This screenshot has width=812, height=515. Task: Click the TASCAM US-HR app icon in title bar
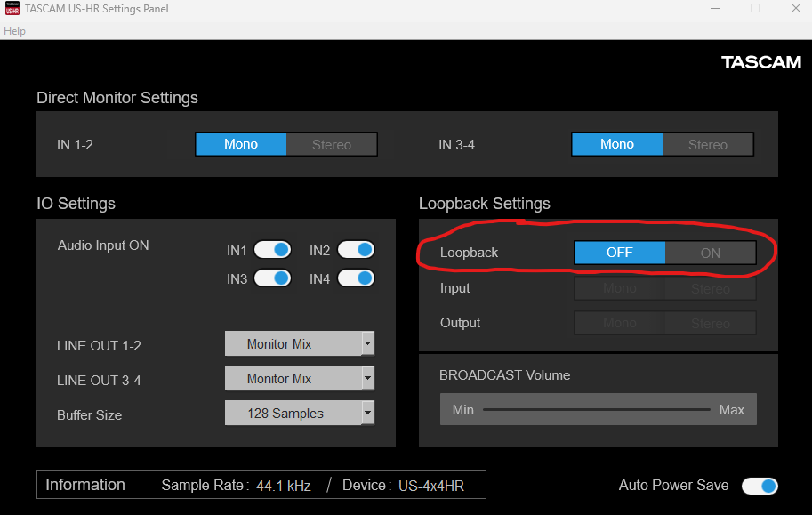coord(12,8)
